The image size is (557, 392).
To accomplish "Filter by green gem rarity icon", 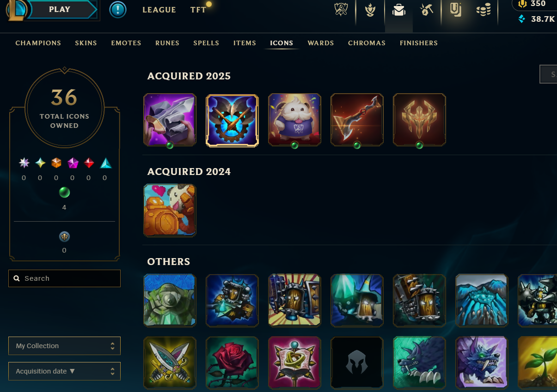I will coord(64,192).
